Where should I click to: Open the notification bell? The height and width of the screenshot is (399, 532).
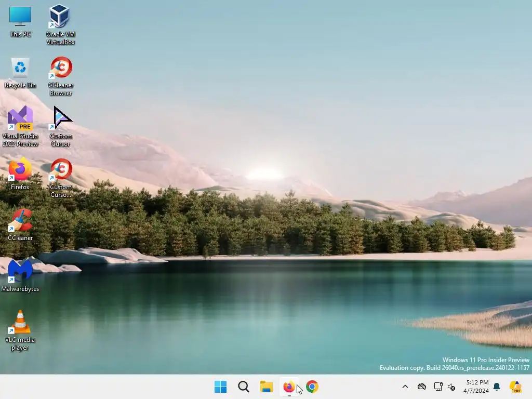pyautogui.click(x=497, y=387)
